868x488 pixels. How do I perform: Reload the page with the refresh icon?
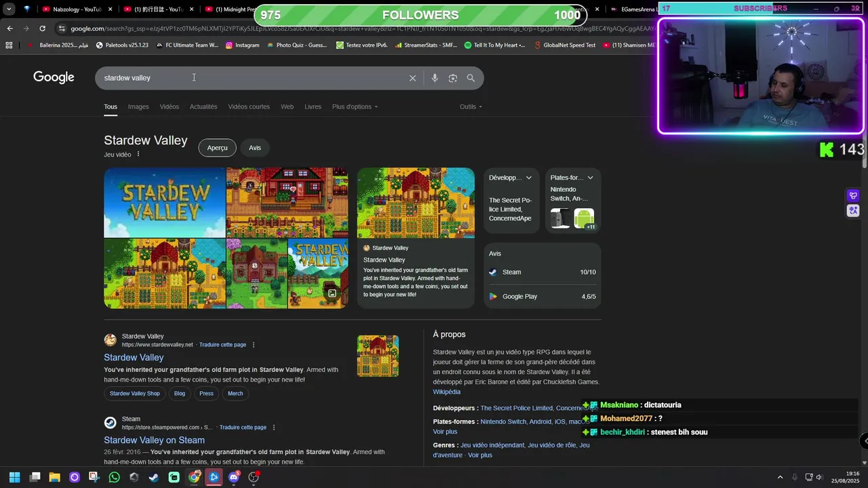(42, 28)
